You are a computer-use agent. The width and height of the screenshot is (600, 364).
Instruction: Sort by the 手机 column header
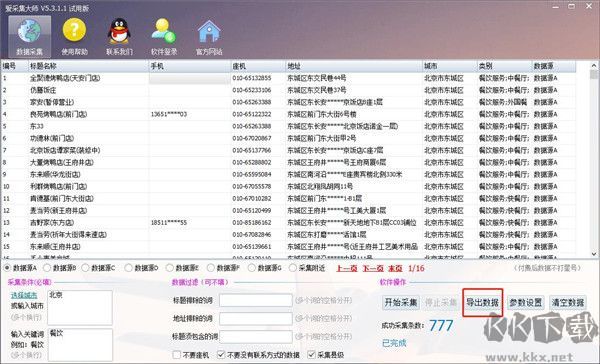tap(189, 66)
